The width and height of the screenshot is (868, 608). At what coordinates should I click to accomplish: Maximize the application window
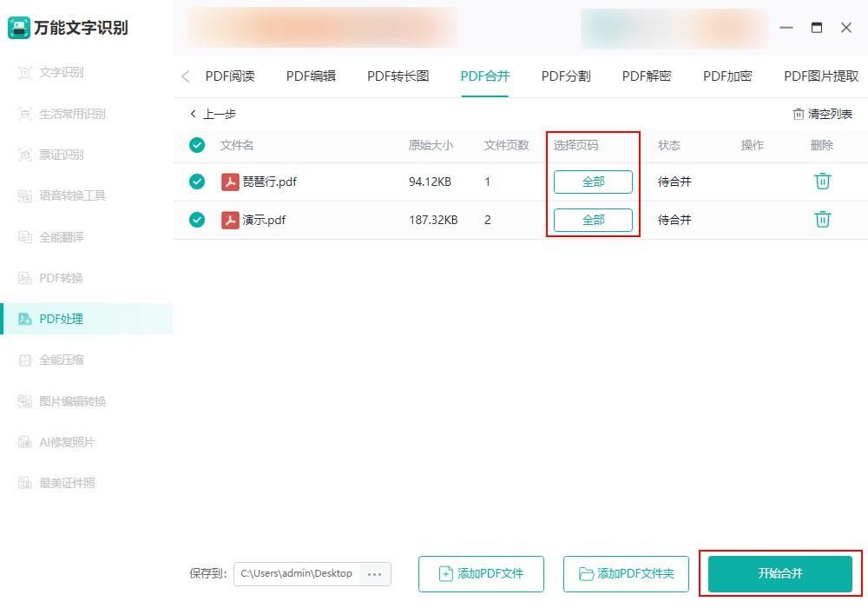pyautogui.click(x=817, y=28)
